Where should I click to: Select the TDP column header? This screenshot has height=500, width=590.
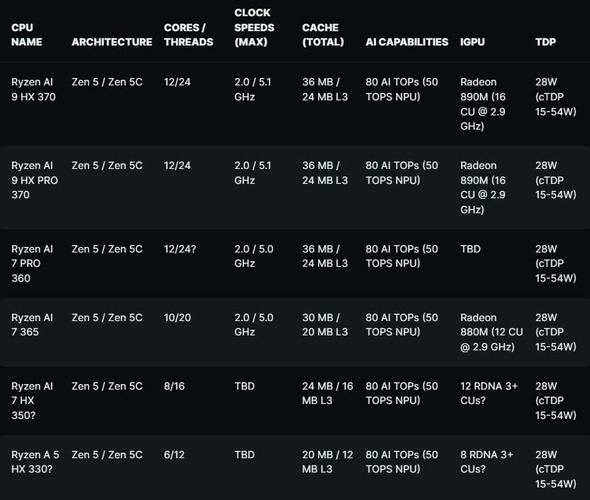[x=546, y=42]
